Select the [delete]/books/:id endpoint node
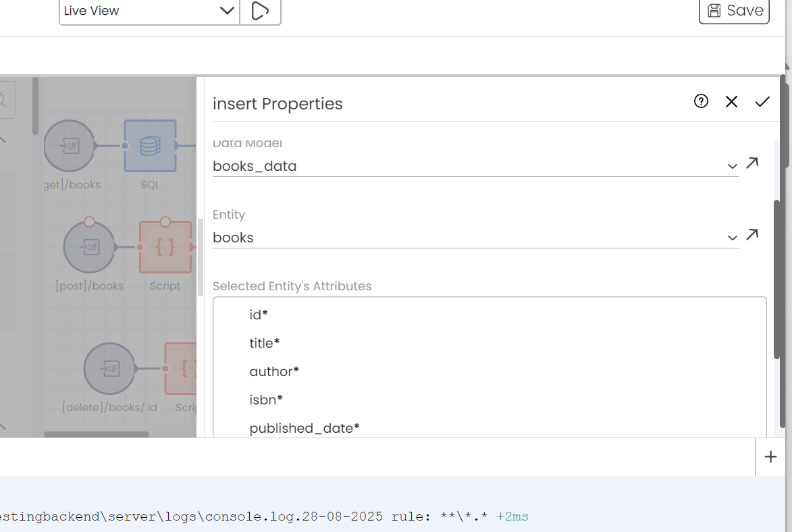Screen dimensions: 792x532 tap(109, 369)
